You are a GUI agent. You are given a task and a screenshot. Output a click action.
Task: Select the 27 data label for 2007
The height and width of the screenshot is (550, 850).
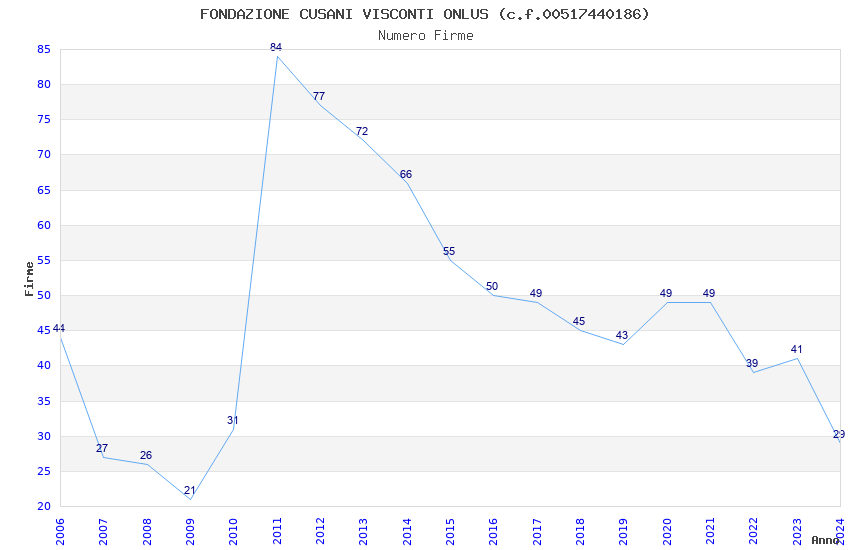coord(102,448)
